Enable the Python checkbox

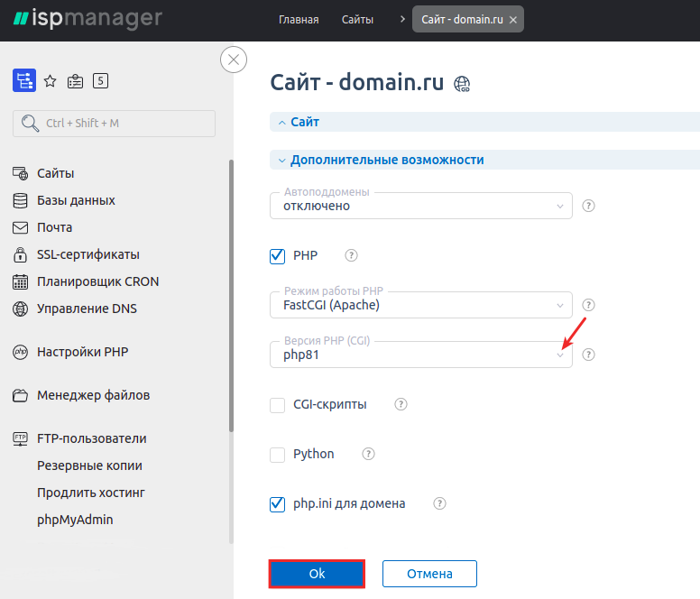[277, 455]
